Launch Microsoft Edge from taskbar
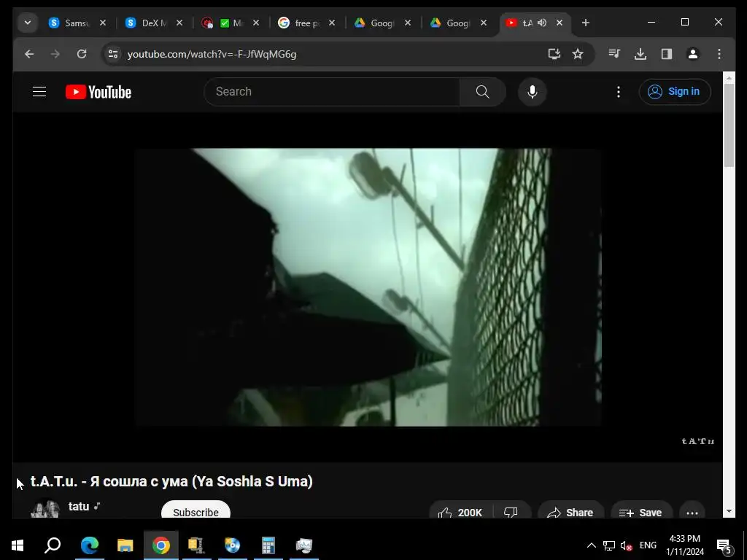747x560 pixels. click(x=90, y=545)
